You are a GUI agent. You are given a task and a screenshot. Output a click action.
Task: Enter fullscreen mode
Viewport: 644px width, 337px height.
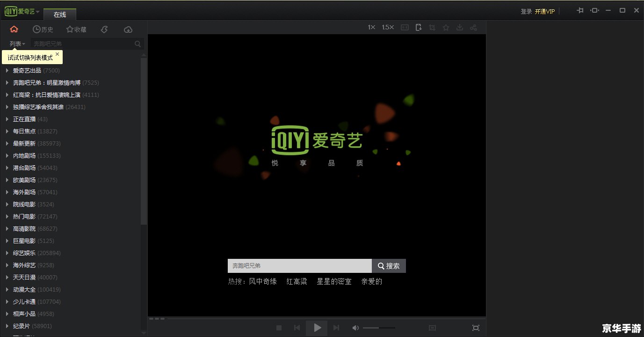coord(476,328)
